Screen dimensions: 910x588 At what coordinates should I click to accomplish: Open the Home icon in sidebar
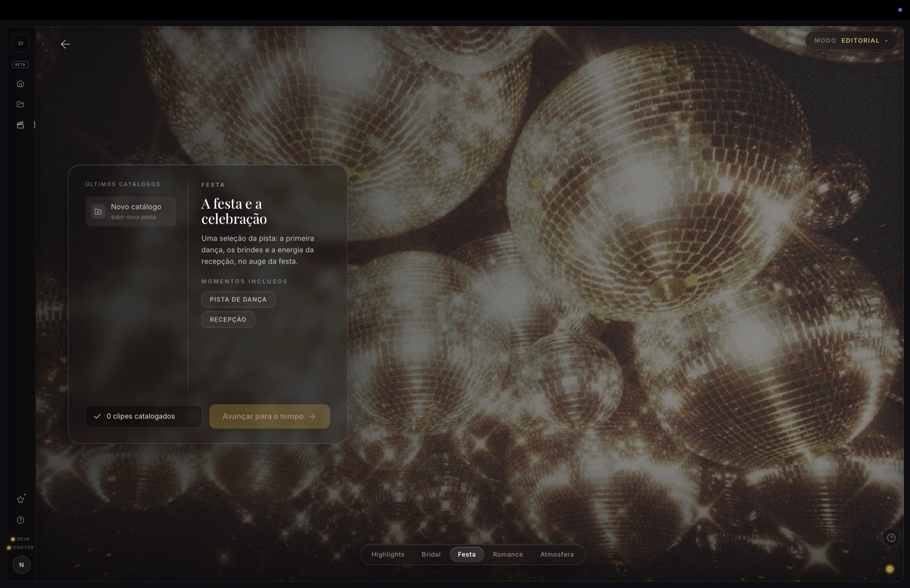[21, 84]
